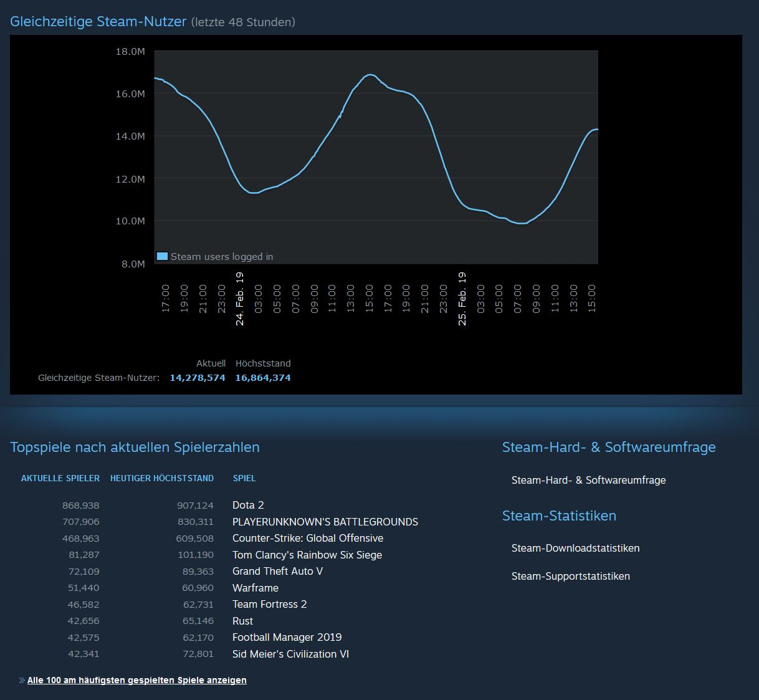Open Team Fortress 2 game link
Screen dimensions: 759x700
[270, 604]
